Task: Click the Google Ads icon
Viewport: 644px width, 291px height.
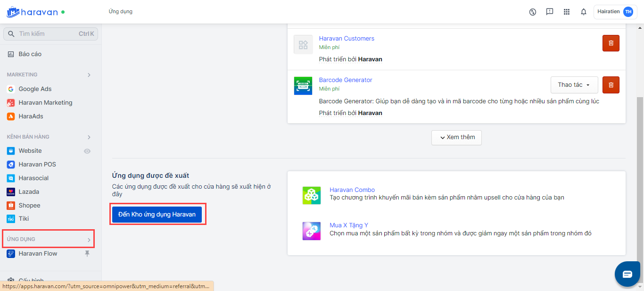Action: pyautogui.click(x=11, y=89)
